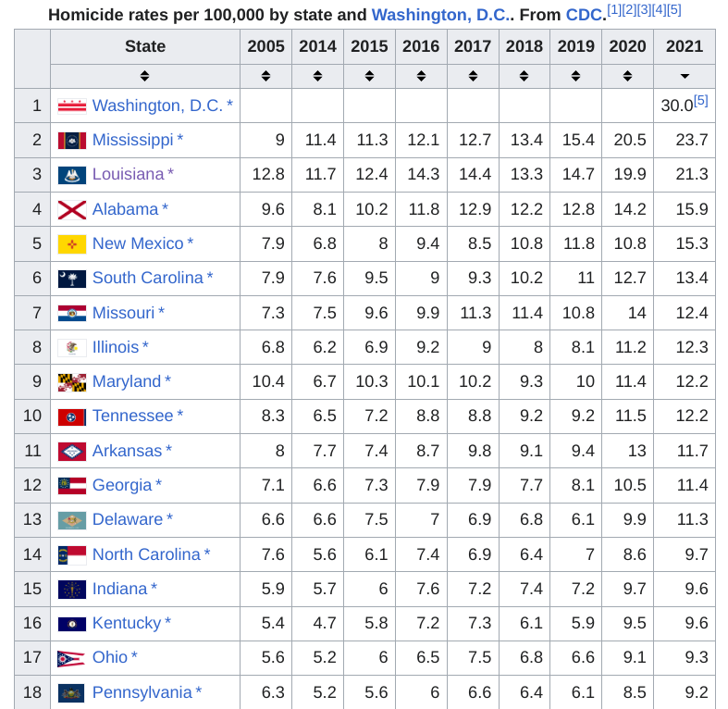
Task: Click the Pennsylvania state flag icon
Action: 71,693
